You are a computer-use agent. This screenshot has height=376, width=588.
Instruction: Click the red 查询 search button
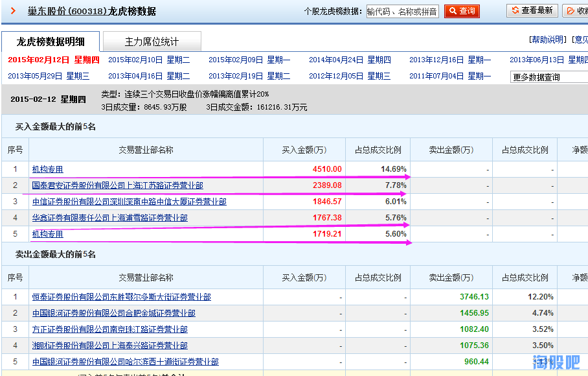(462, 11)
